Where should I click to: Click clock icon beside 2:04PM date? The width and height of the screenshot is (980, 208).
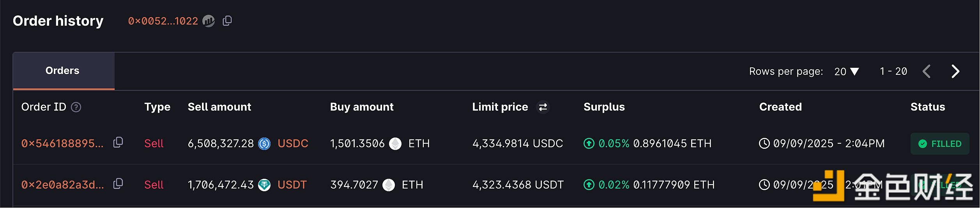[x=764, y=144]
